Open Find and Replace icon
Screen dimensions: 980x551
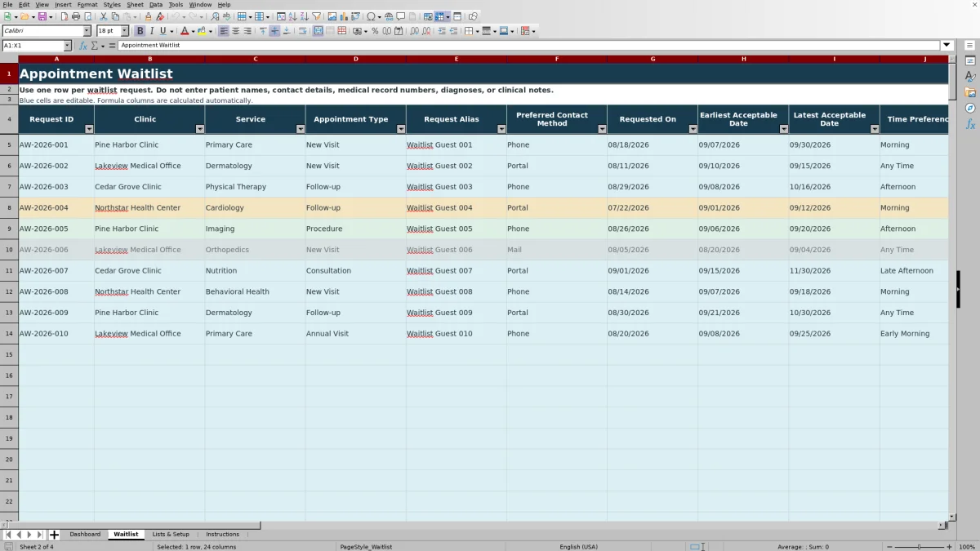(215, 16)
